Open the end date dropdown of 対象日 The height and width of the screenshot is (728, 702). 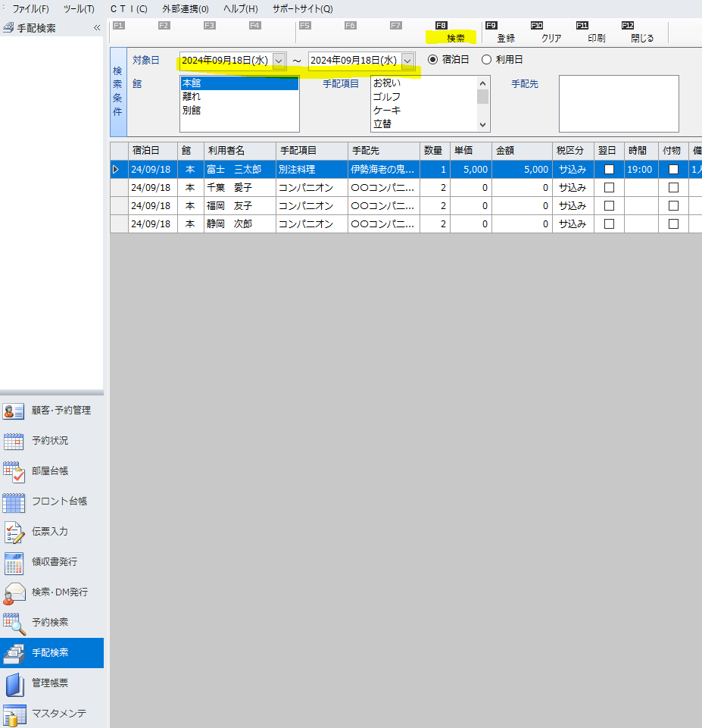coord(408,61)
